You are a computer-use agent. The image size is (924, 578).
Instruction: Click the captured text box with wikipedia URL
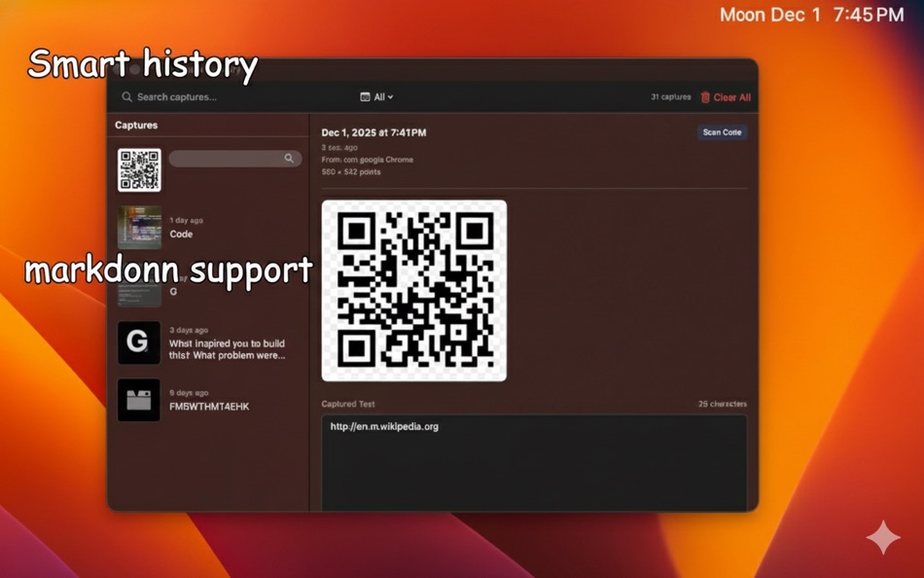(x=534, y=463)
